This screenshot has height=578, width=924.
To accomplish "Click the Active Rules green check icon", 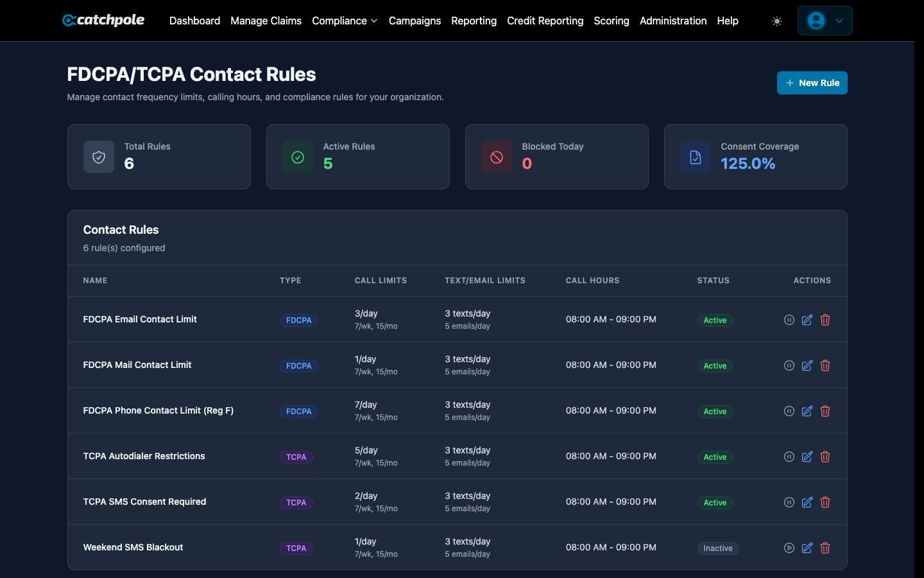I will coord(298,156).
